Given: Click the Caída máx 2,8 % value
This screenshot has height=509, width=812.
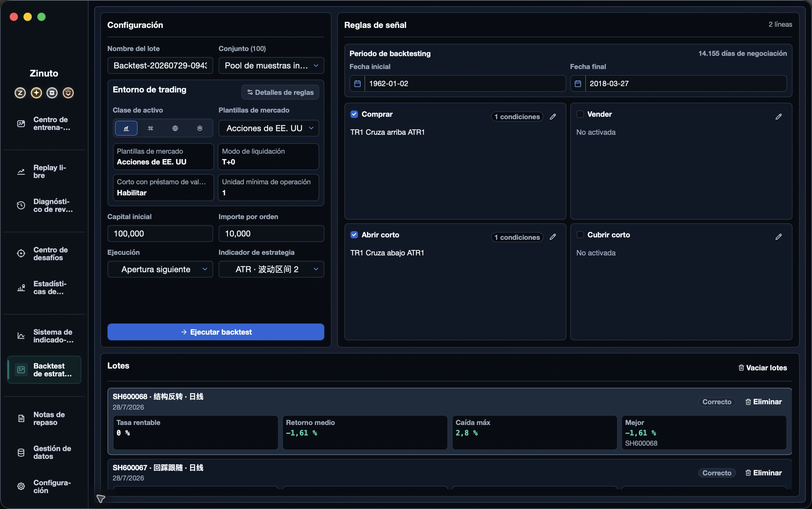Looking at the screenshot, I should click(466, 433).
